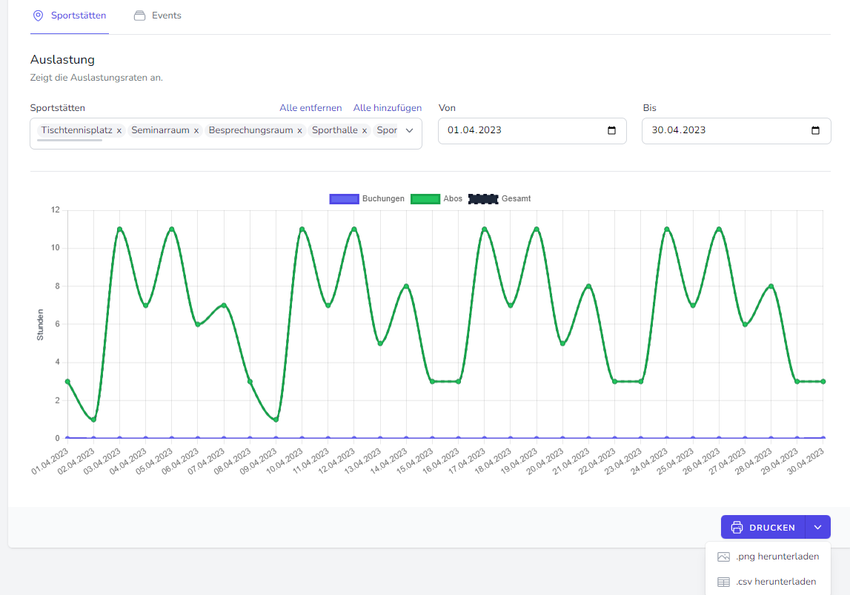Remove the Tischtennisplatz tag with its x
Image resolution: width=850 pixels, height=595 pixels.
(x=119, y=131)
